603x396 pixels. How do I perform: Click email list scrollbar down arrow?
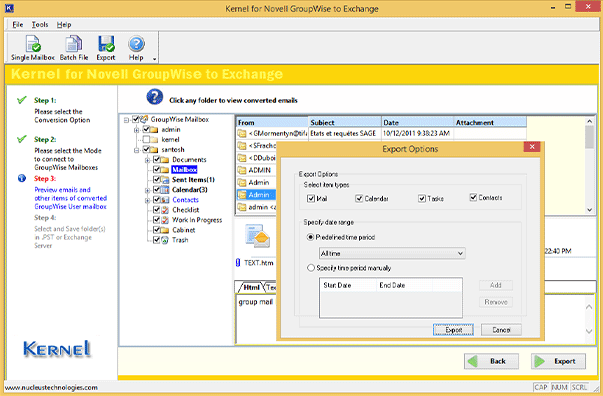click(589, 210)
